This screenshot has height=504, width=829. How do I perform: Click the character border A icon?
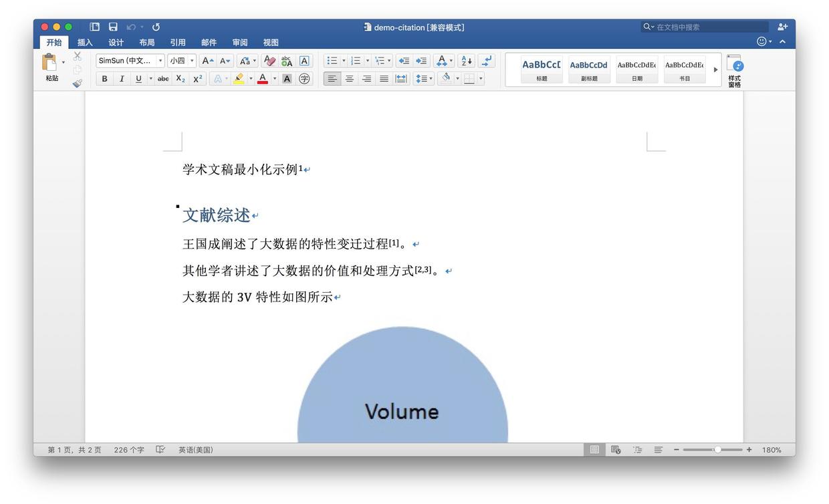(x=304, y=61)
